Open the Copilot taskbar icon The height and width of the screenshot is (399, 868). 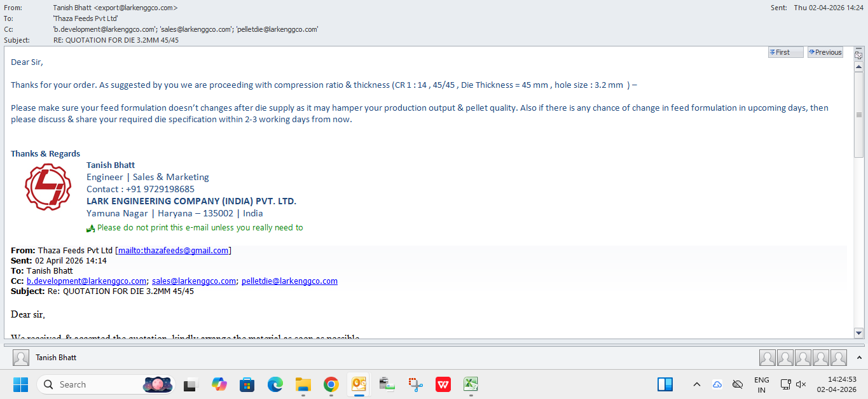click(x=219, y=384)
